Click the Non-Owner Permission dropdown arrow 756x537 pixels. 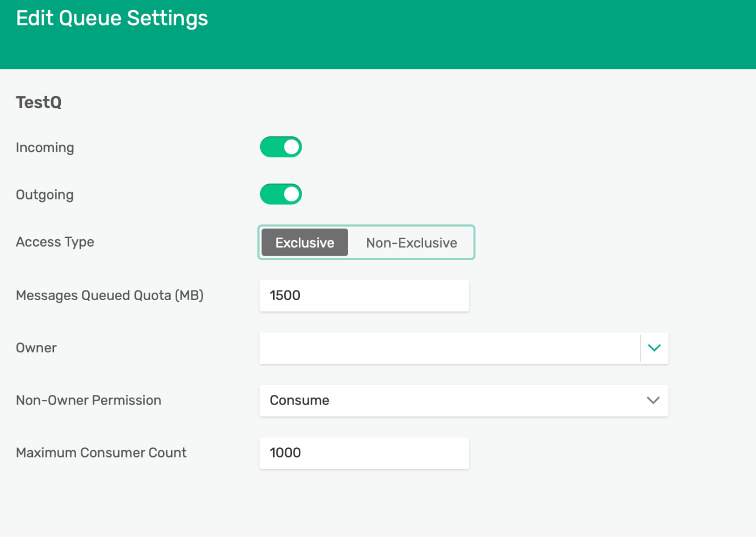pyautogui.click(x=653, y=401)
